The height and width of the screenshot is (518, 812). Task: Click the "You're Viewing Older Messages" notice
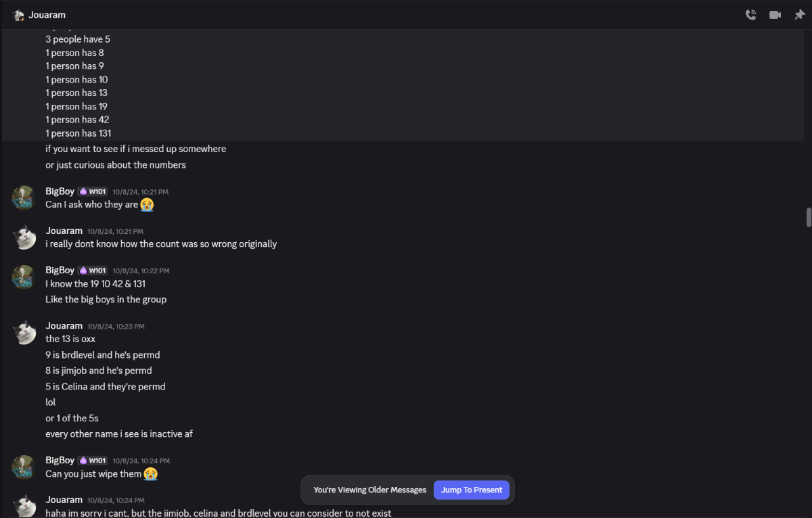(369, 490)
